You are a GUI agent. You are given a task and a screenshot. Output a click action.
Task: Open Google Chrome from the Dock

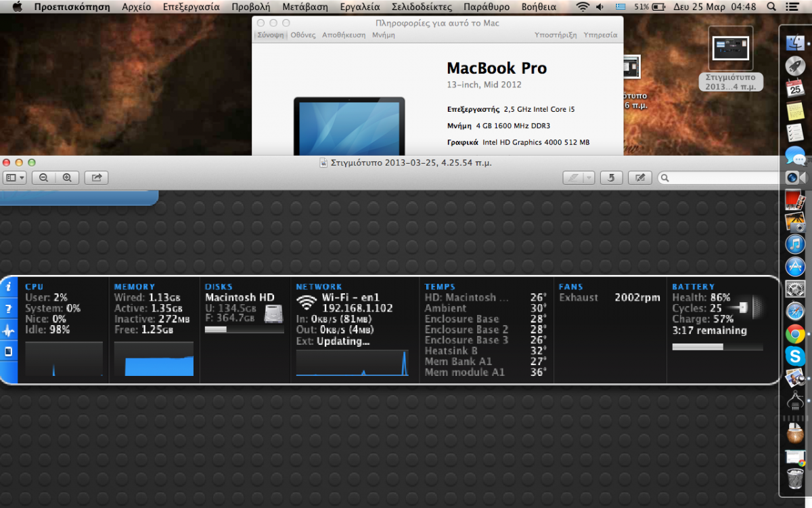pyautogui.click(x=795, y=333)
